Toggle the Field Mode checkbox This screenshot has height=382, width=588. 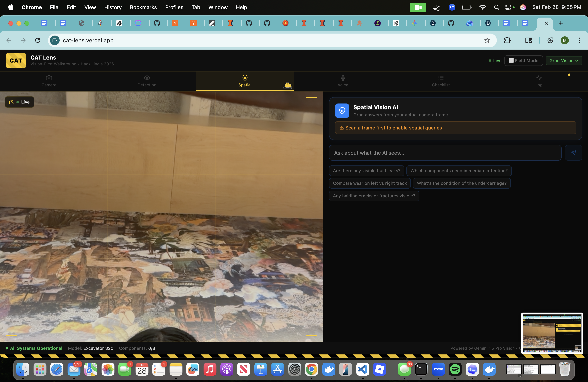(511, 61)
